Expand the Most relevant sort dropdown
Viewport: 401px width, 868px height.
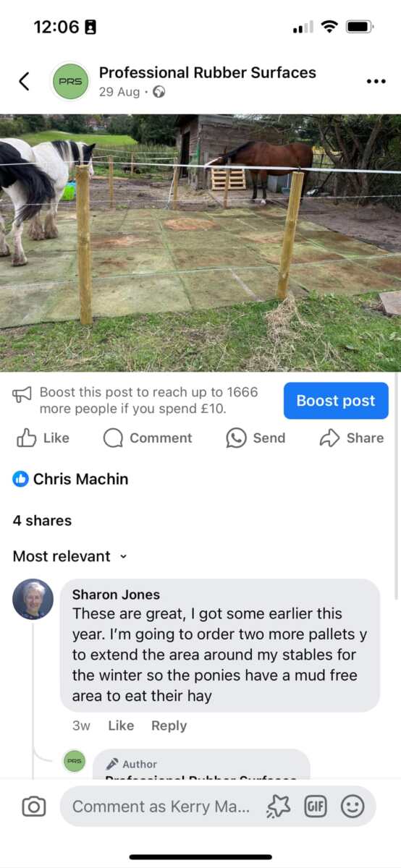69,556
